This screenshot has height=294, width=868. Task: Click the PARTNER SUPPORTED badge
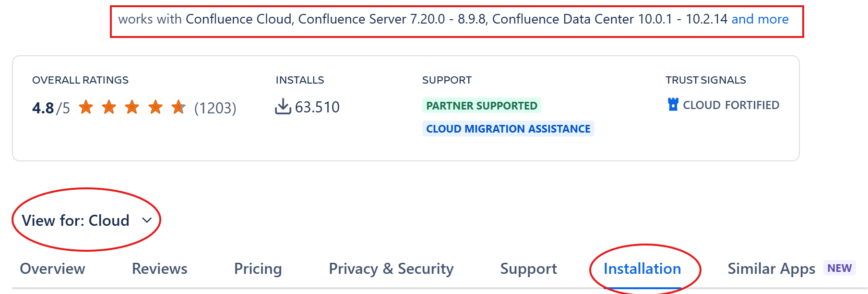click(x=482, y=106)
